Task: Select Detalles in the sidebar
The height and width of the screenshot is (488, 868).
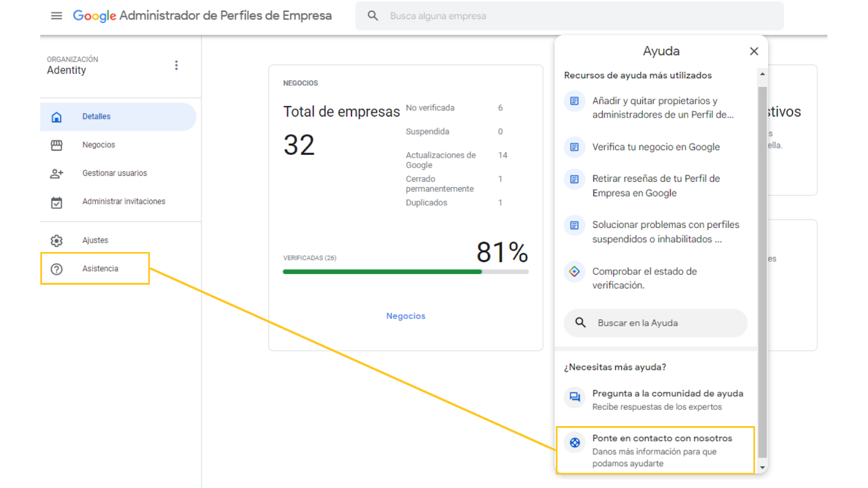Action: click(97, 117)
